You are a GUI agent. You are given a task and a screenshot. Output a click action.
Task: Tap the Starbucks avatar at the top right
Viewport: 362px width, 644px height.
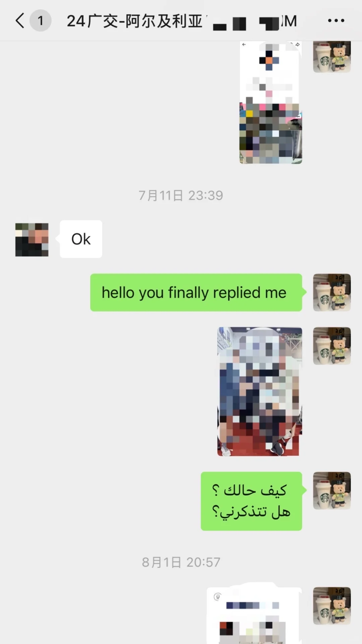point(332,56)
